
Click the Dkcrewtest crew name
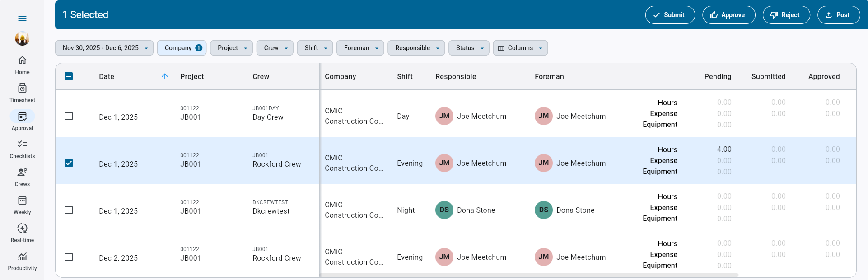pos(271,211)
